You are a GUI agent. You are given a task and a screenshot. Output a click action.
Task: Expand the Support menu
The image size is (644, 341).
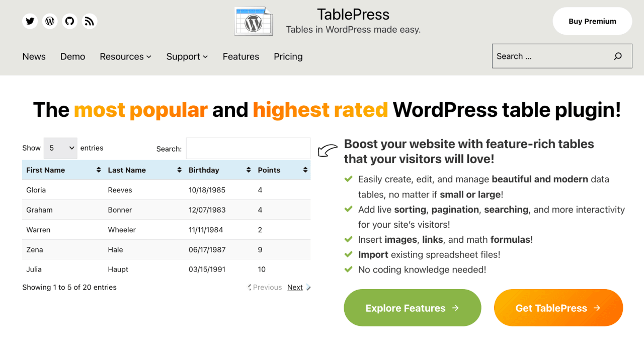(187, 56)
